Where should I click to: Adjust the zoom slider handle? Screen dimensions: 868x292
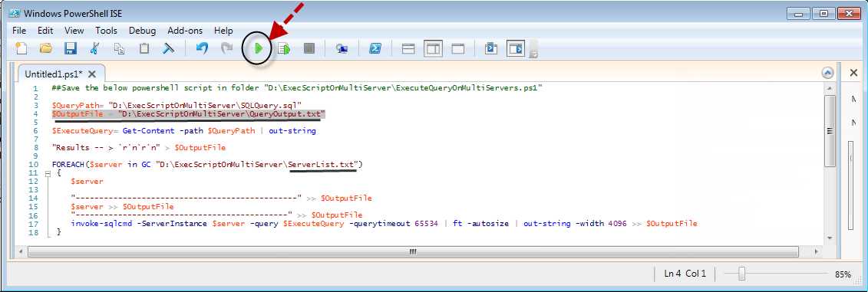pos(742,273)
